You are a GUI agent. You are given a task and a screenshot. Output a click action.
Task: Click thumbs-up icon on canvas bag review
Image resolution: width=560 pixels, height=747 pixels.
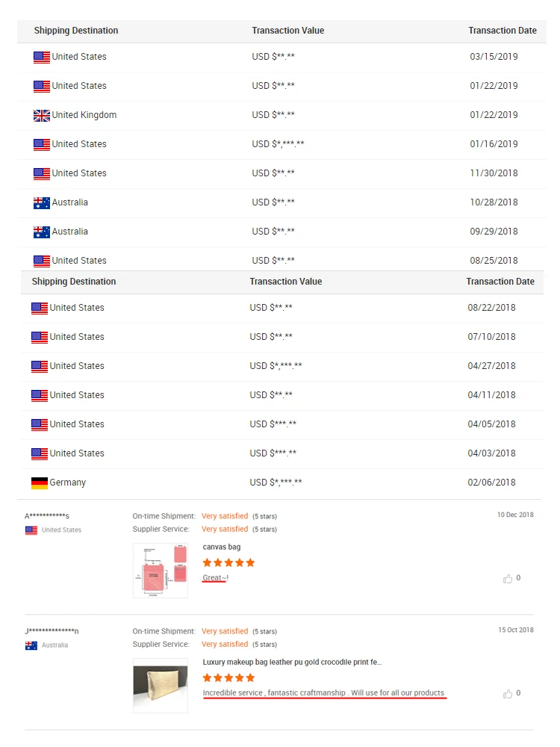(x=508, y=579)
